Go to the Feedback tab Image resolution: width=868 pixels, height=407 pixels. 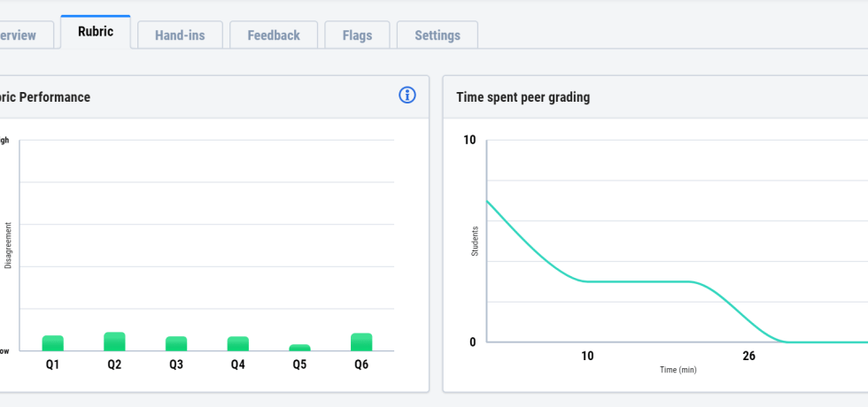[x=274, y=35]
